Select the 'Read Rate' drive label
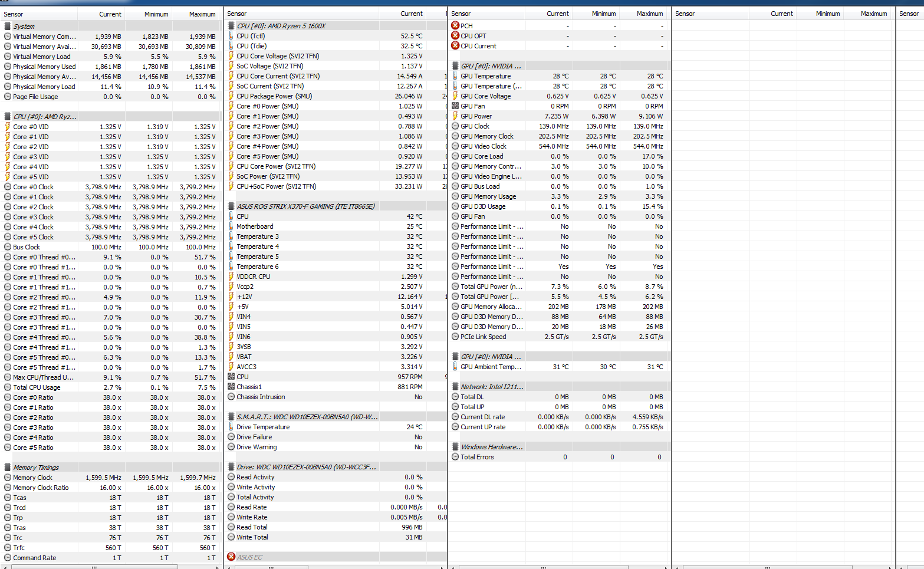This screenshot has height=569, width=924. pyautogui.click(x=252, y=507)
